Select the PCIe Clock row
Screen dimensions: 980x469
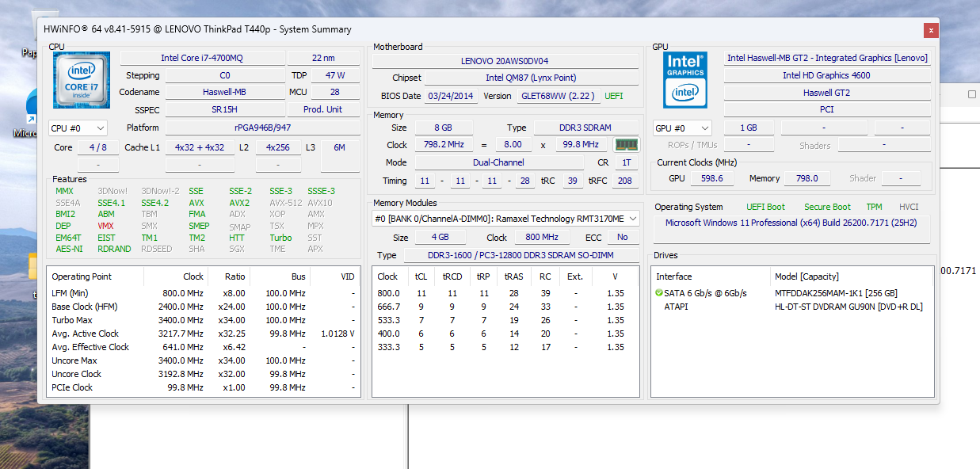pos(204,387)
